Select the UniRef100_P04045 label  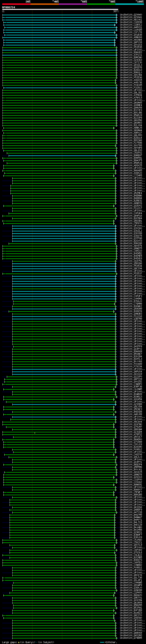[131, 85]
